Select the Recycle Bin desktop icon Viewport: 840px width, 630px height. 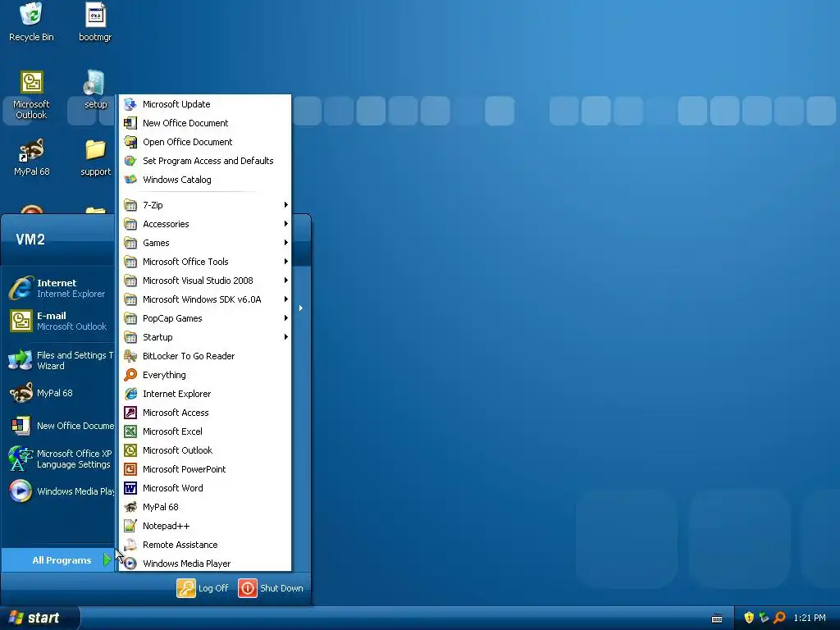point(31,22)
